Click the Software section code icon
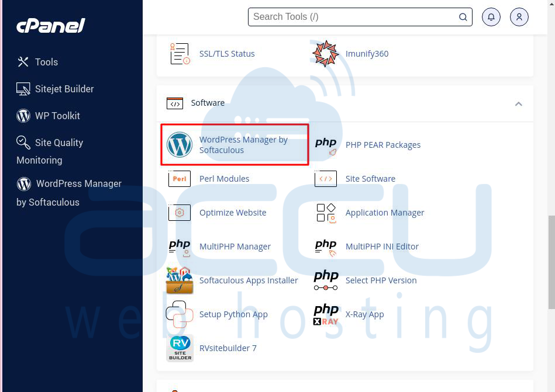Image resolution: width=555 pixels, height=392 pixels. click(x=175, y=103)
